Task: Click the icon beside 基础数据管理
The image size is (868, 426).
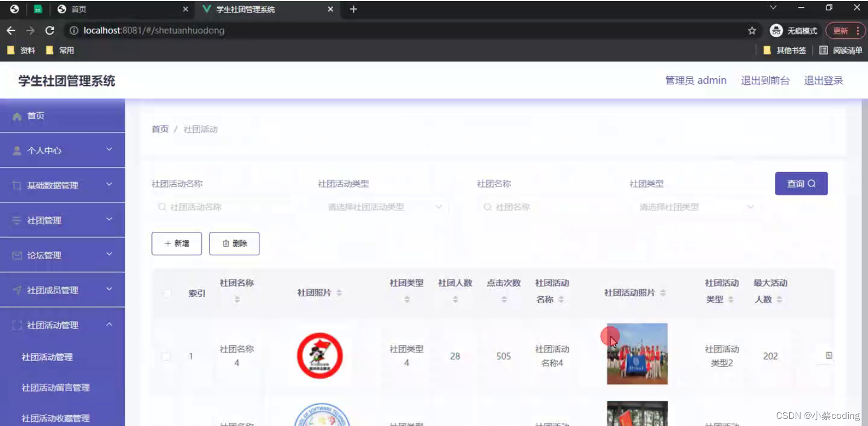Action: 17,185
